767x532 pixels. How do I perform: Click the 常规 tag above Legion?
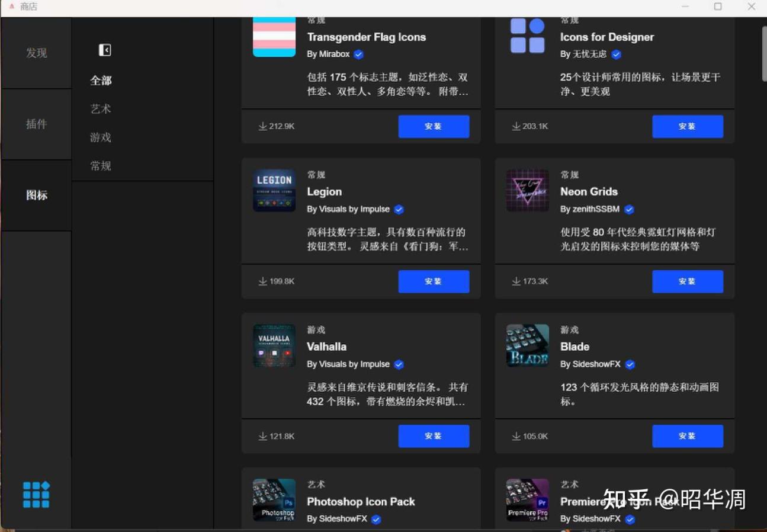[x=316, y=175]
